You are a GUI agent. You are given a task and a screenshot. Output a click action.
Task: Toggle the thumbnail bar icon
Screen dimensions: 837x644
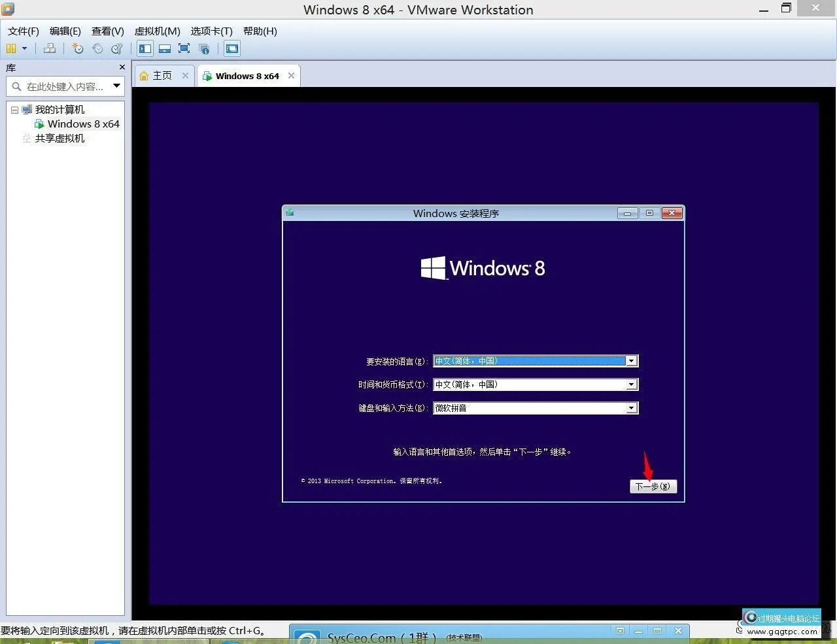coord(165,48)
